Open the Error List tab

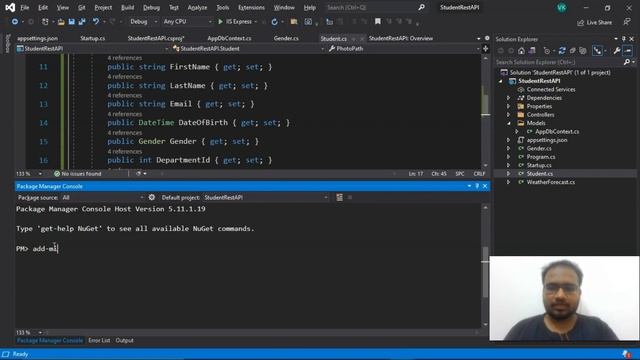[x=99, y=340]
